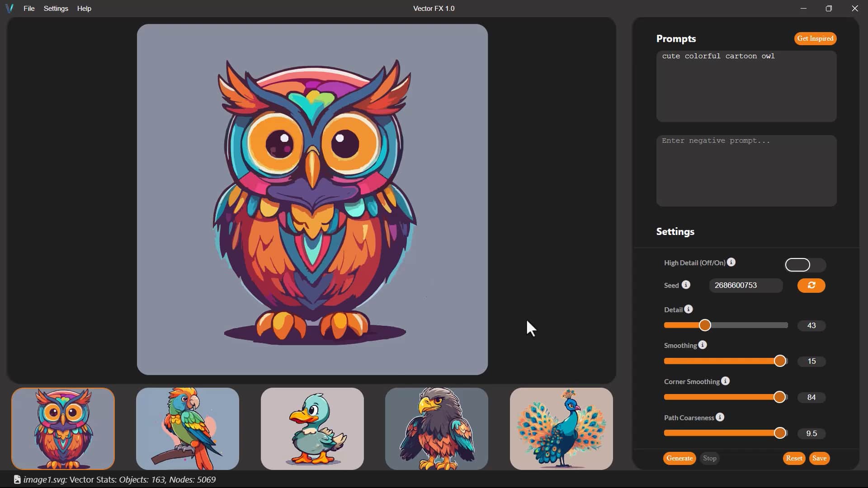Click the Save button

[819, 458]
